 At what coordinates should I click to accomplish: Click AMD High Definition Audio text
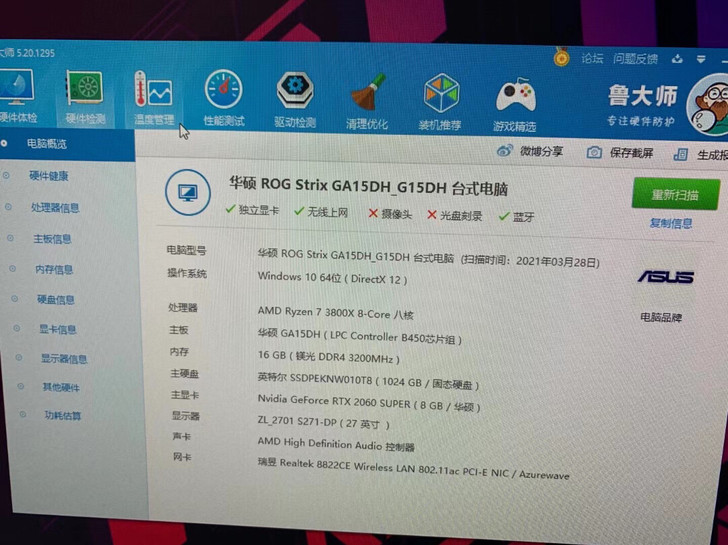coord(336,444)
